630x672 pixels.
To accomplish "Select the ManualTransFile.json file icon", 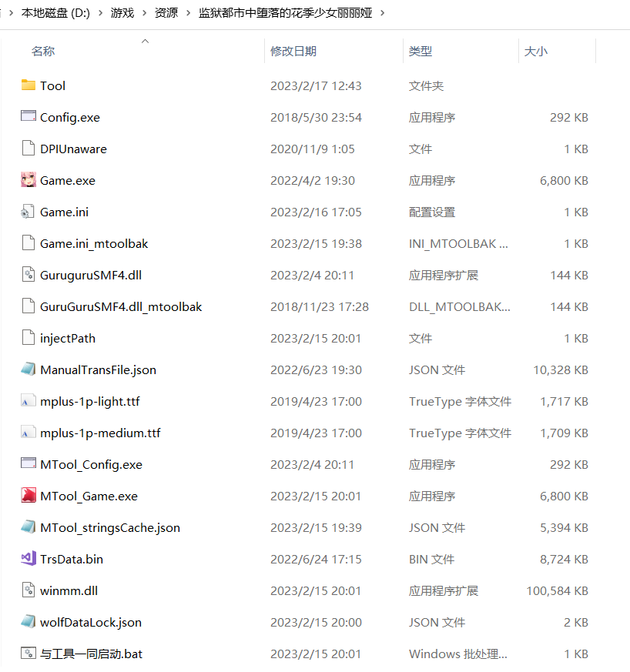I will [x=28, y=369].
